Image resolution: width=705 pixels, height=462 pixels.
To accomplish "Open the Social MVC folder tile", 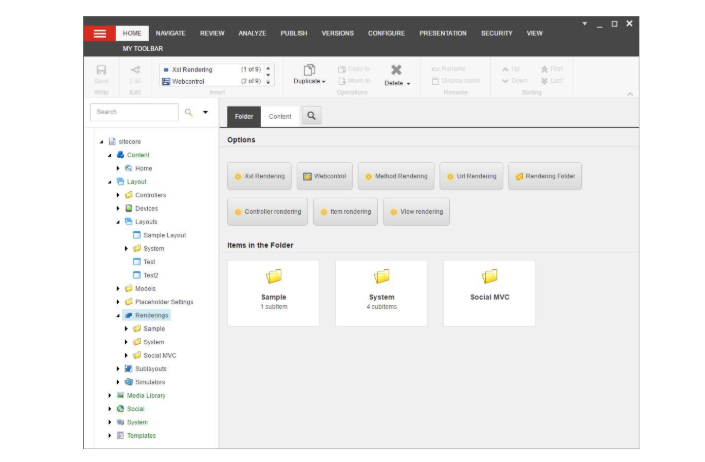I will tap(489, 293).
